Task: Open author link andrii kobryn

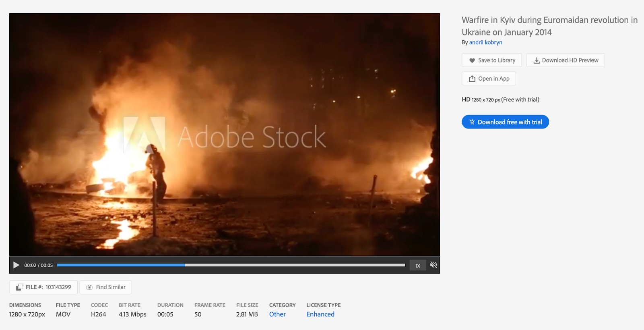Action: (x=485, y=42)
